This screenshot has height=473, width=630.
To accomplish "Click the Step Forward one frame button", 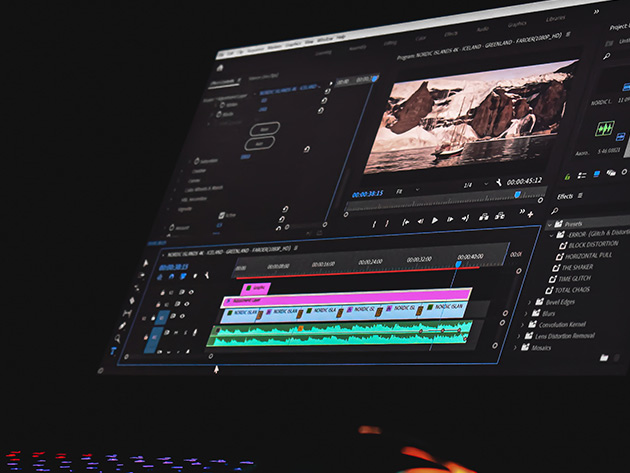I will point(450,218).
